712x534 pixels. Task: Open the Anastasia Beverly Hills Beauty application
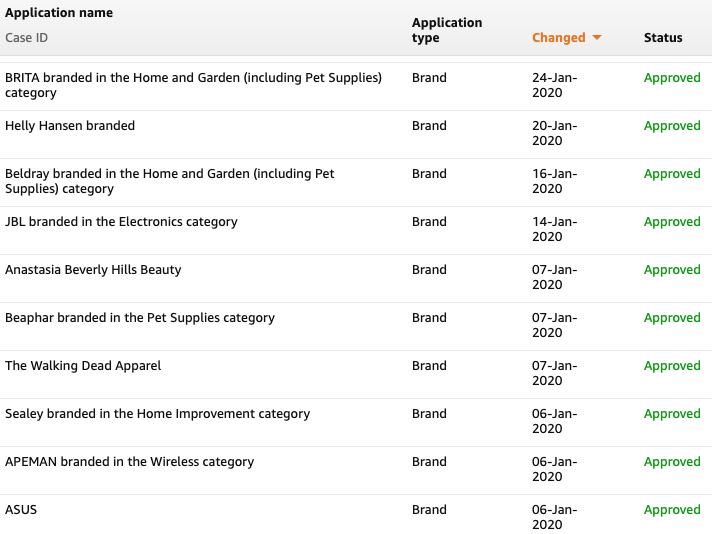93,270
